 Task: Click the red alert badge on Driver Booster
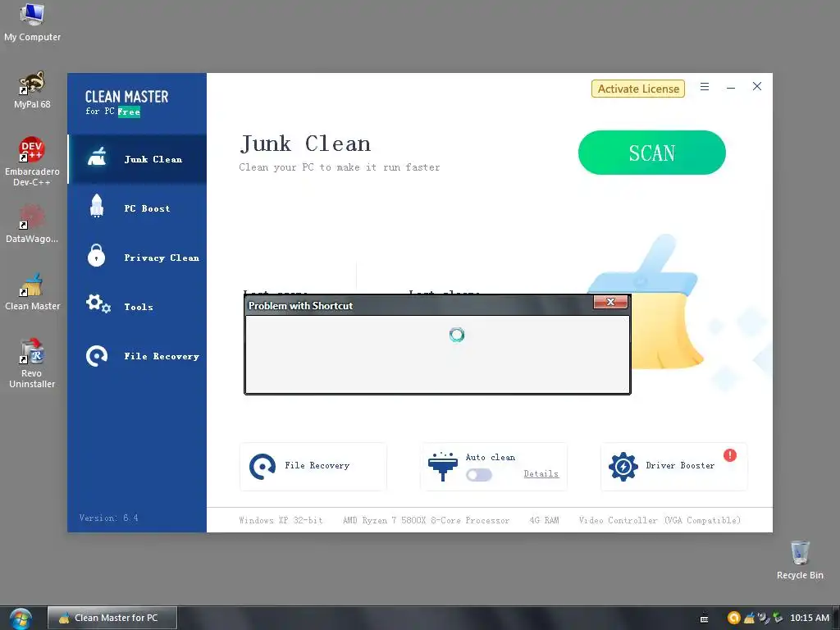pos(729,455)
